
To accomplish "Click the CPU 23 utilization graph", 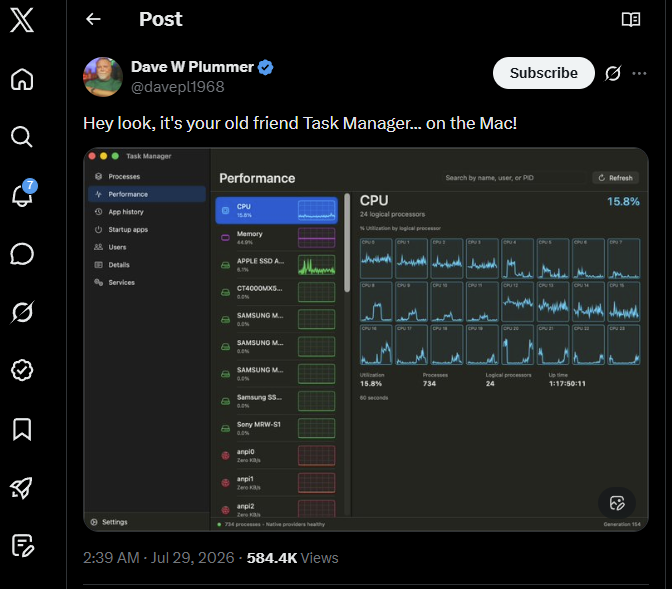I will tap(624, 345).
